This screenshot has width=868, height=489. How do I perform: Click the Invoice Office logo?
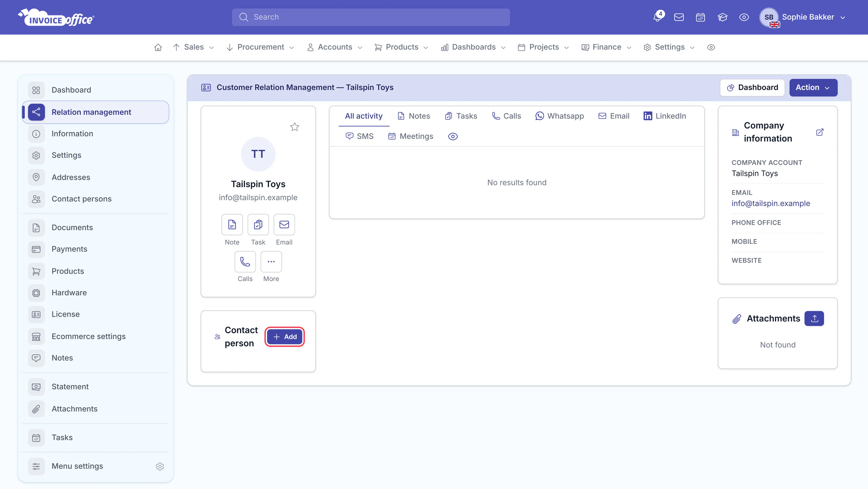point(56,17)
